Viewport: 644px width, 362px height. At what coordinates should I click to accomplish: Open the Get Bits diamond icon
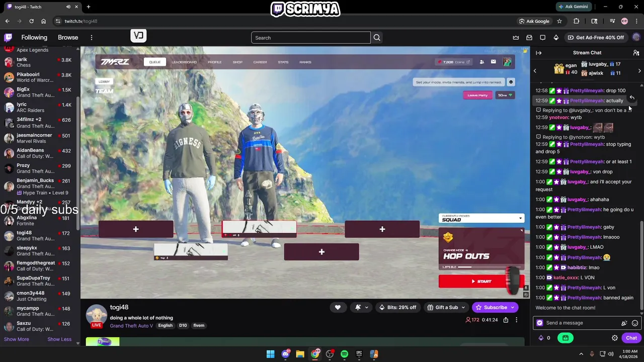point(556,38)
